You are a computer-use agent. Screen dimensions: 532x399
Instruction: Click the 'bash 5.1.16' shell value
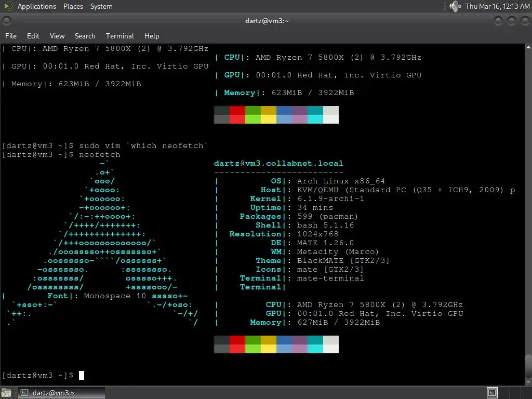(x=325, y=225)
